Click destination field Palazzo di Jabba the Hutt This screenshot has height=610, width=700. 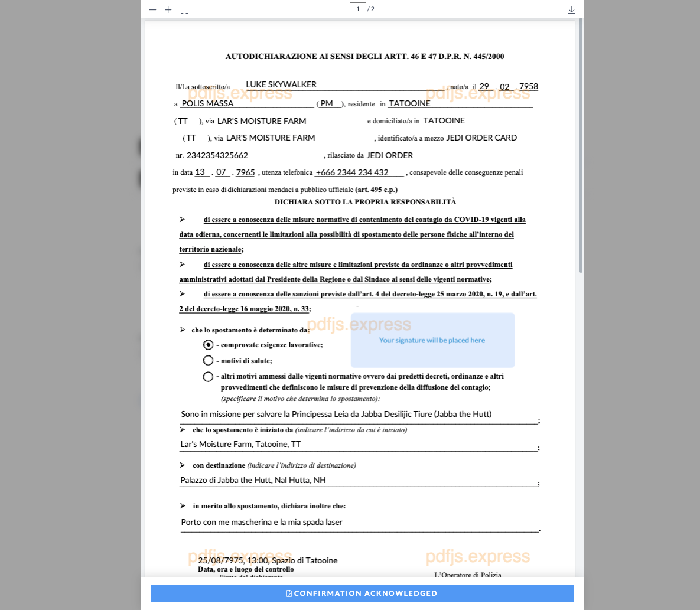pyautogui.click(x=253, y=481)
